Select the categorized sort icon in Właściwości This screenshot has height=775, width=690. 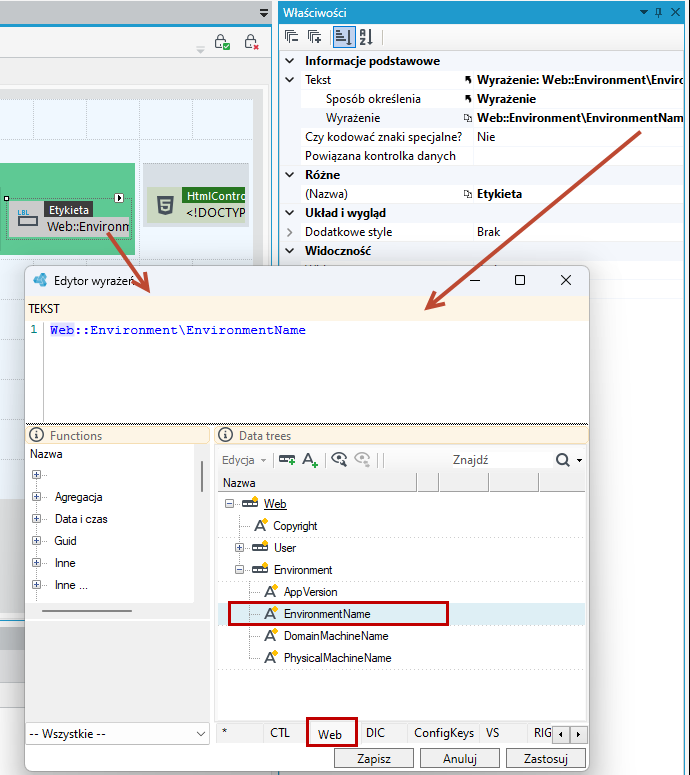(x=344, y=37)
